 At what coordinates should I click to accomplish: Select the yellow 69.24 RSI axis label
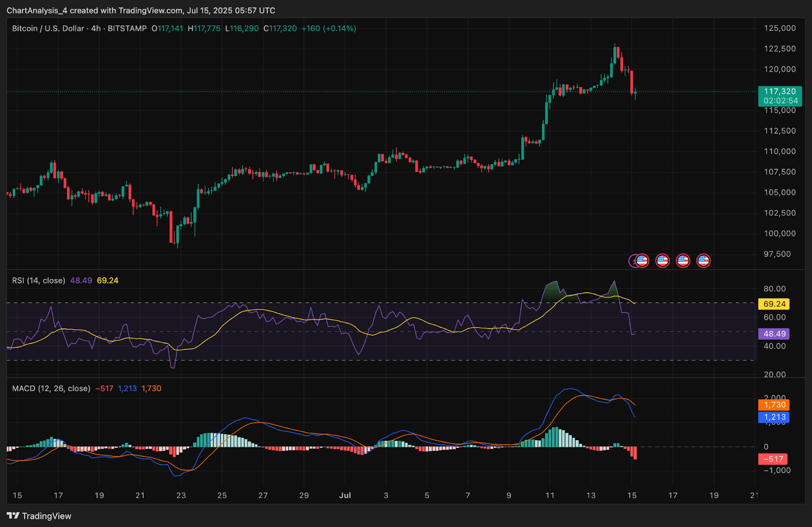[774, 304]
